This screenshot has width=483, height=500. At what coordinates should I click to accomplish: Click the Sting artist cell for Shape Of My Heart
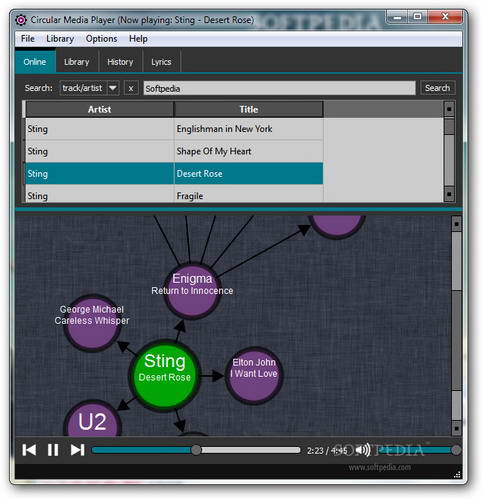(x=100, y=151)
